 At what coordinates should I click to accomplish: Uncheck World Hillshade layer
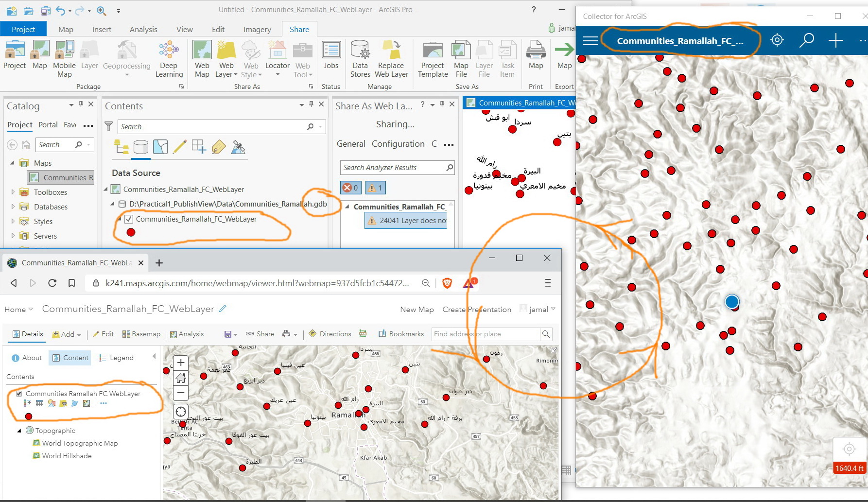pos(36,456)
